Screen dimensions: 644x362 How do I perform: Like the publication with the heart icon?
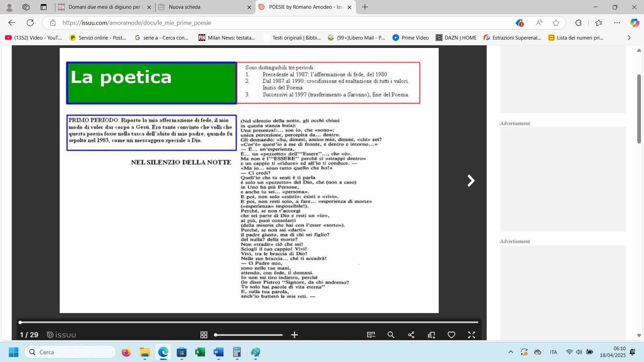451,335
